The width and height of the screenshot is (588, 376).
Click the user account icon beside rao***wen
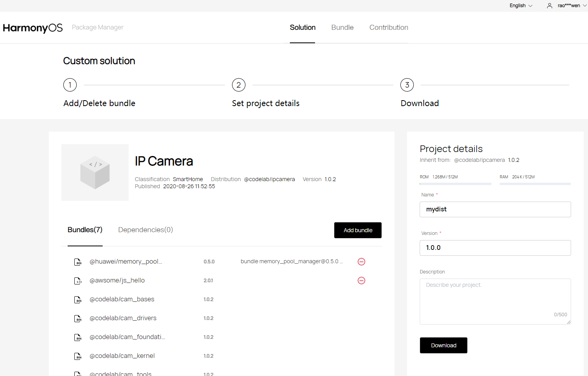coord(549,6)
